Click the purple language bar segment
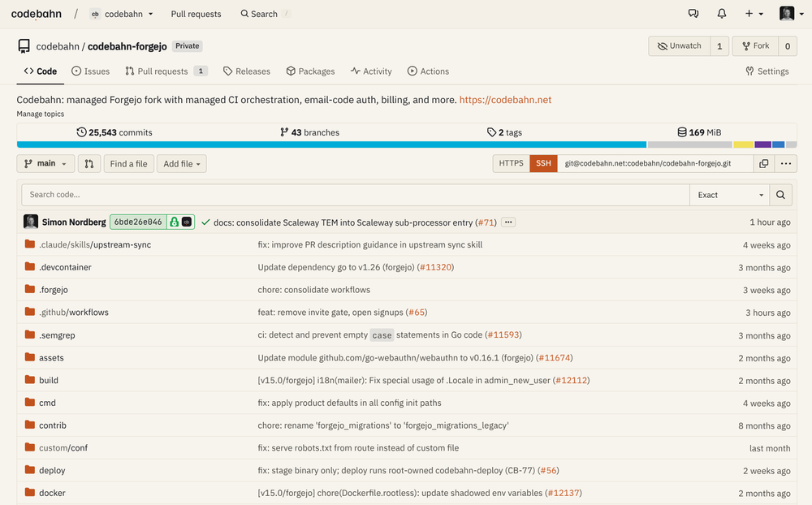This screenshot has height=505, width=812. pyautogui.click(x=762, y=145)
